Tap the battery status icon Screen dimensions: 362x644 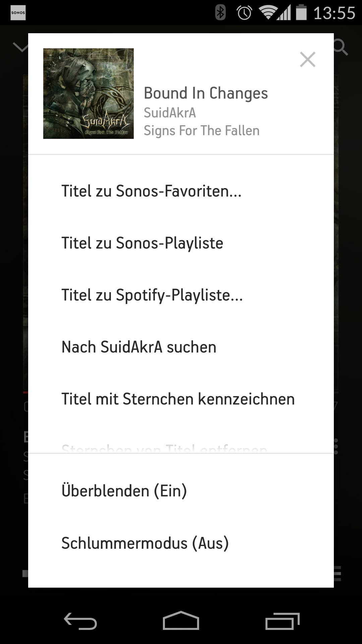pos(301,13)
